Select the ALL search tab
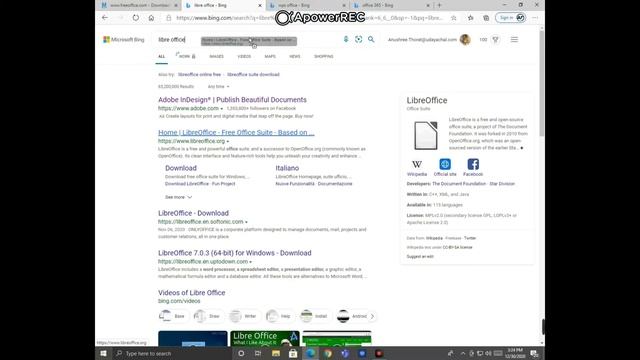 (x=162, y=56)
